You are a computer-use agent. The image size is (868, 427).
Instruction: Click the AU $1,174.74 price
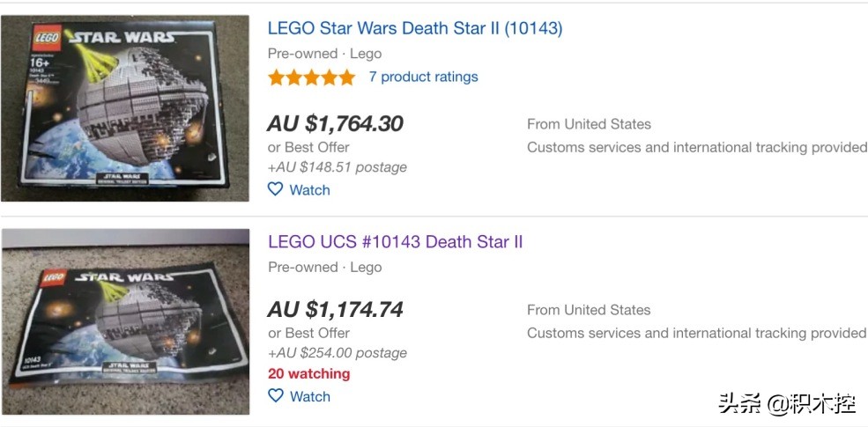coord(336,310)
